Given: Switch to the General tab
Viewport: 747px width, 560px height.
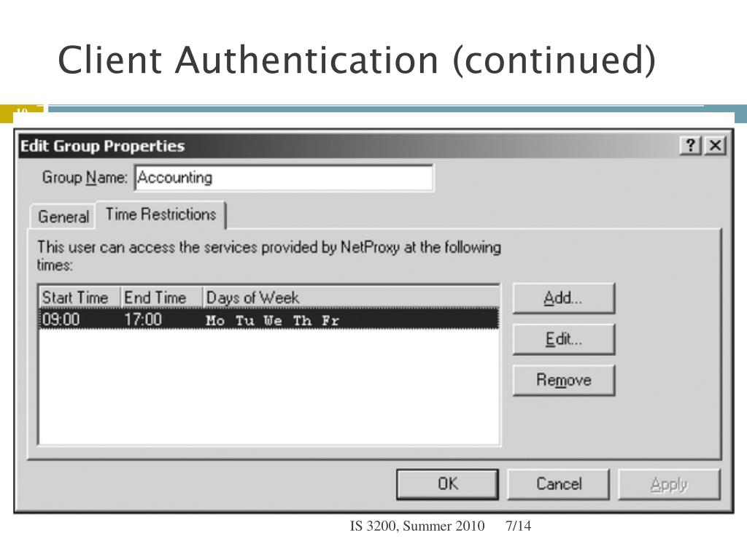Looking at the screenshot, I should [63, 217].
